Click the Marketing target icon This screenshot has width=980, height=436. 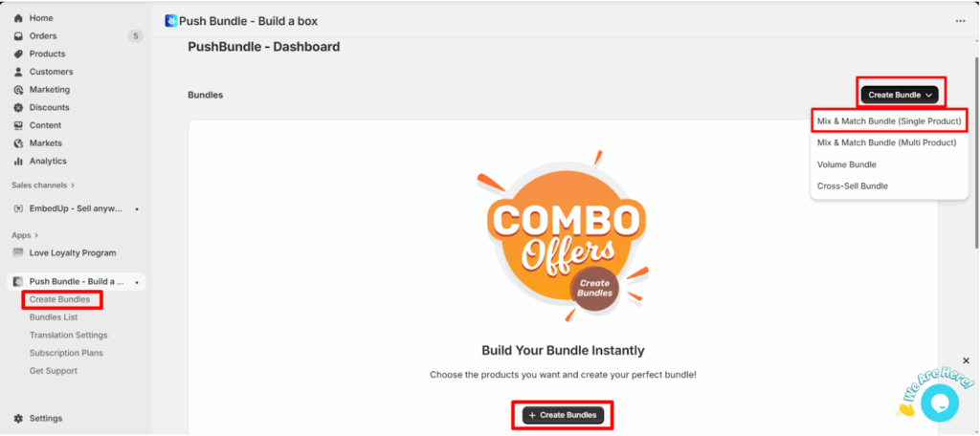pyautogui.click(x=18, y=90)
